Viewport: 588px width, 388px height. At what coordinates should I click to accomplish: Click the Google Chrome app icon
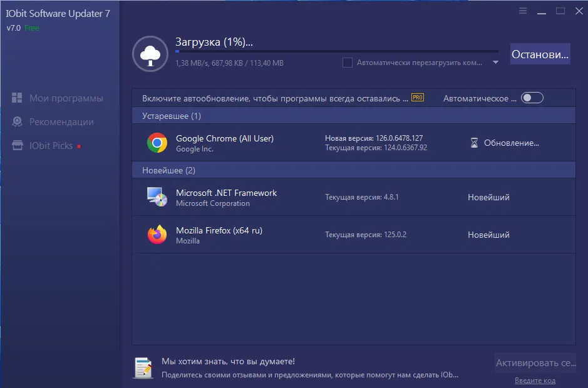coord(157,143)
